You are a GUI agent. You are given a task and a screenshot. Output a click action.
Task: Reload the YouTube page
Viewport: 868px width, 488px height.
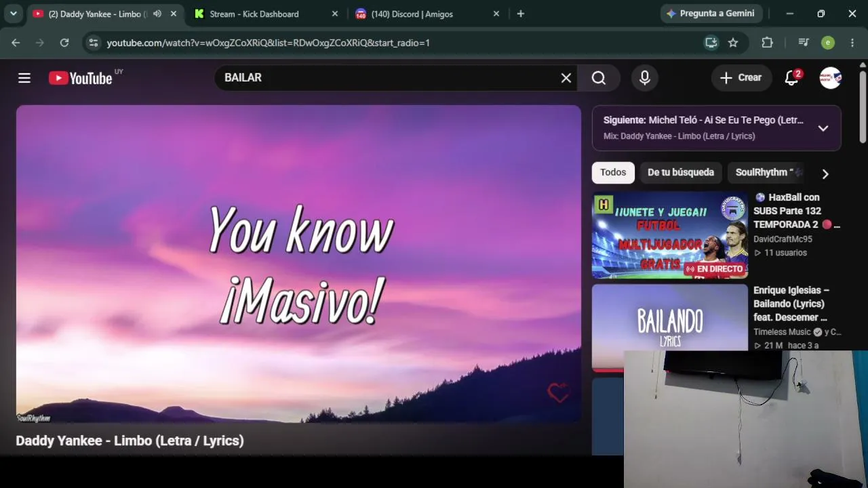pyautogui.click(x=64, y=43)
